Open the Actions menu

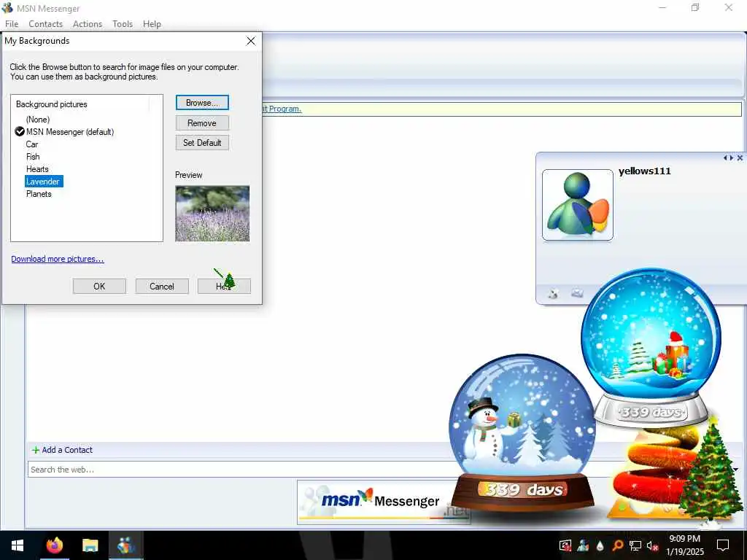click(88, 24)
